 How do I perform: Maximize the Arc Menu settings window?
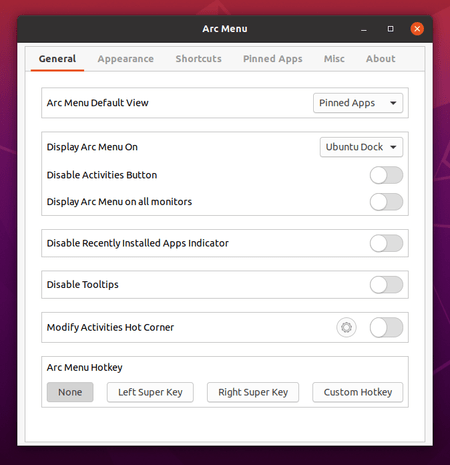(390, 29)
